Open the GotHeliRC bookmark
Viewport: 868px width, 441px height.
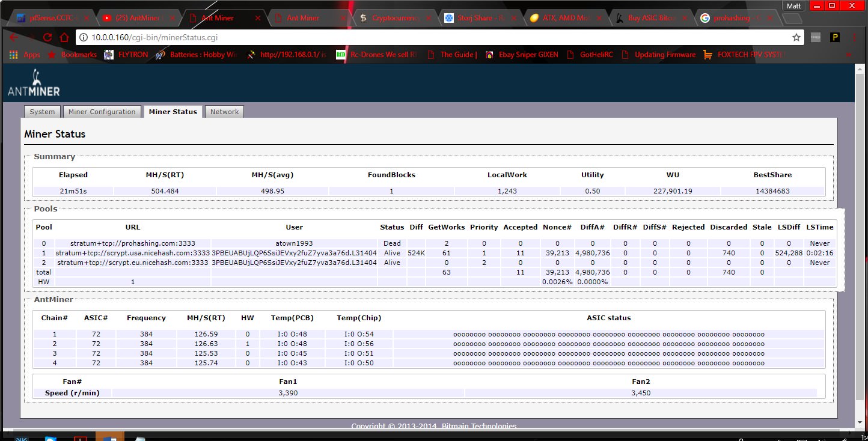click(x=590, y=55)
